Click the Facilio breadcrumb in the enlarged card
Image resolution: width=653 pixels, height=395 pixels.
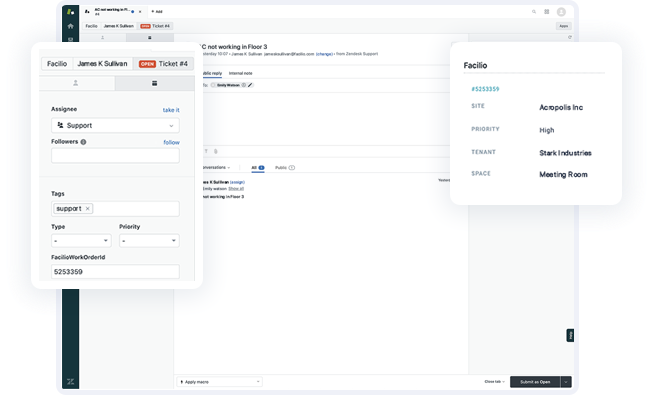(x=57, y=64)
